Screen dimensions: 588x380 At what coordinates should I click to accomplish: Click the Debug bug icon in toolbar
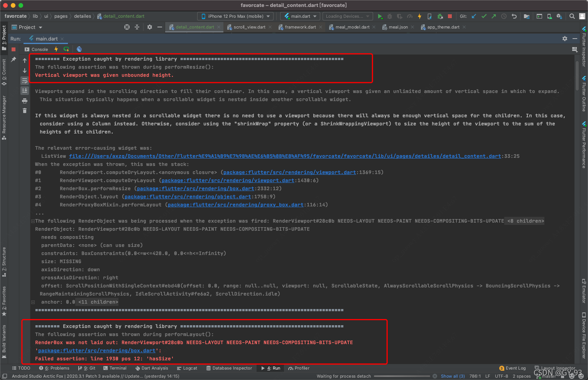pyautogui.click(x=390, y=16)
